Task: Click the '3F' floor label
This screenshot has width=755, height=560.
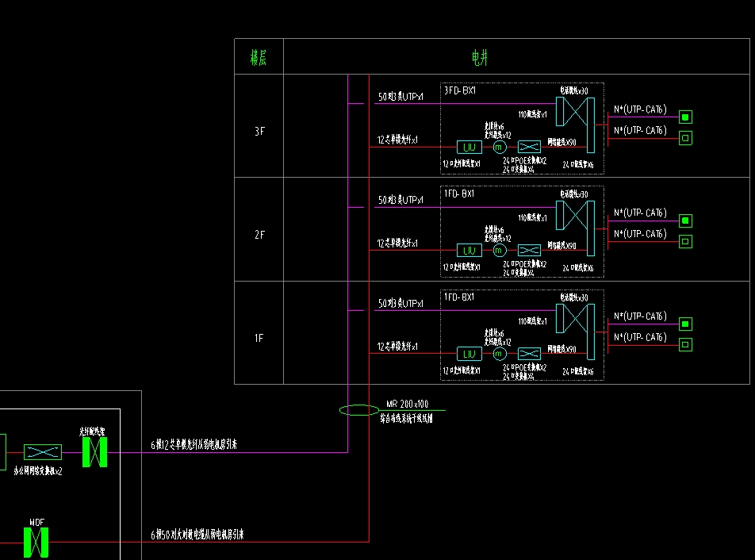Action: click(x=259, y=132)
